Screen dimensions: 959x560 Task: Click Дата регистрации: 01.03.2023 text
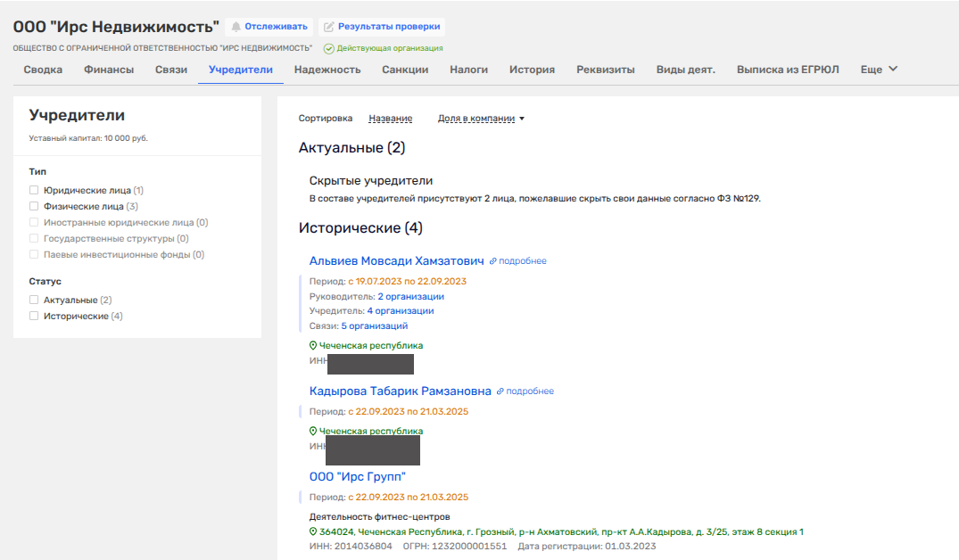(586, 546)
